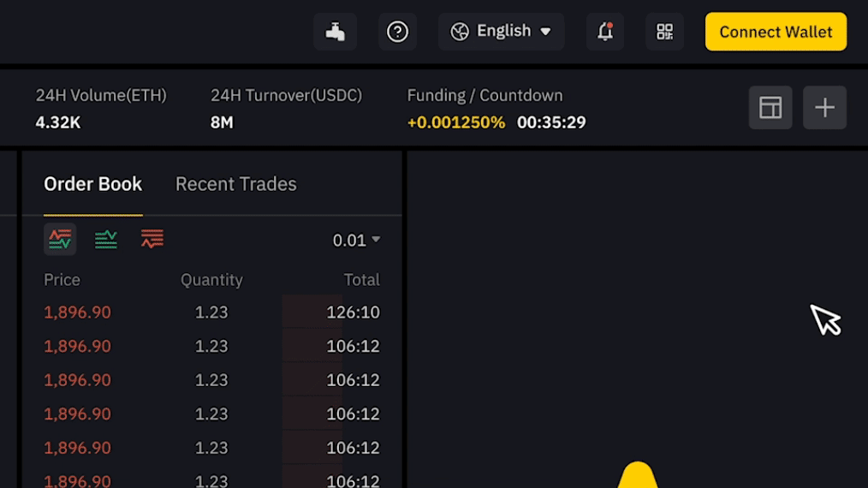Show combined buy and sell order book view
Viewport: 868px width, 488px height.
(60, 240)
